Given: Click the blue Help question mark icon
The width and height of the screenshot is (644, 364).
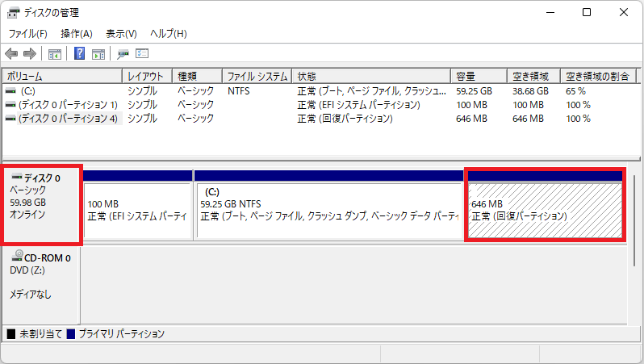Looking at the screenshot, I should 79,53.
